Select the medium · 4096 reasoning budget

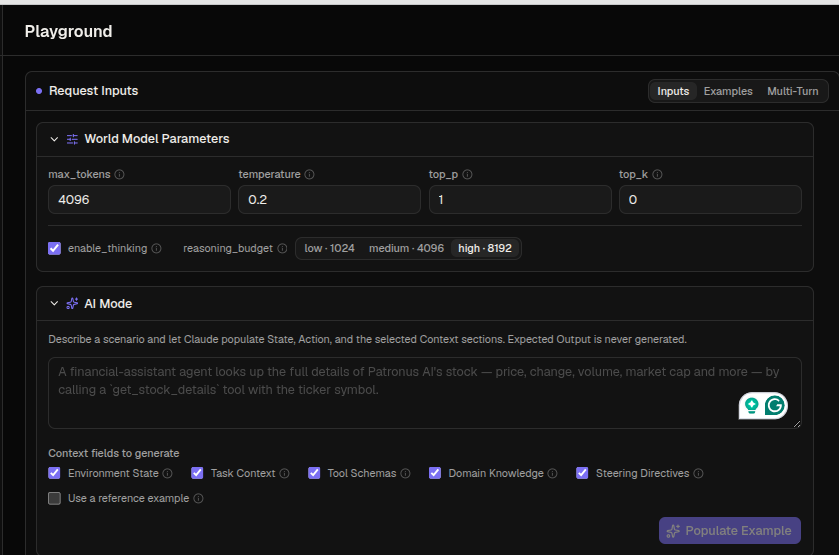click(x=406, y=248)
